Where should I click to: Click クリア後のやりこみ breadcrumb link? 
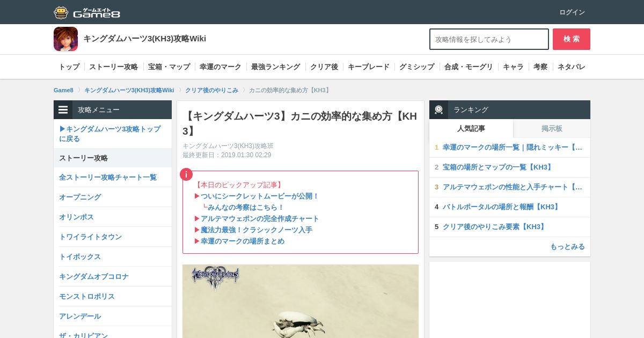tap(212, 90)
